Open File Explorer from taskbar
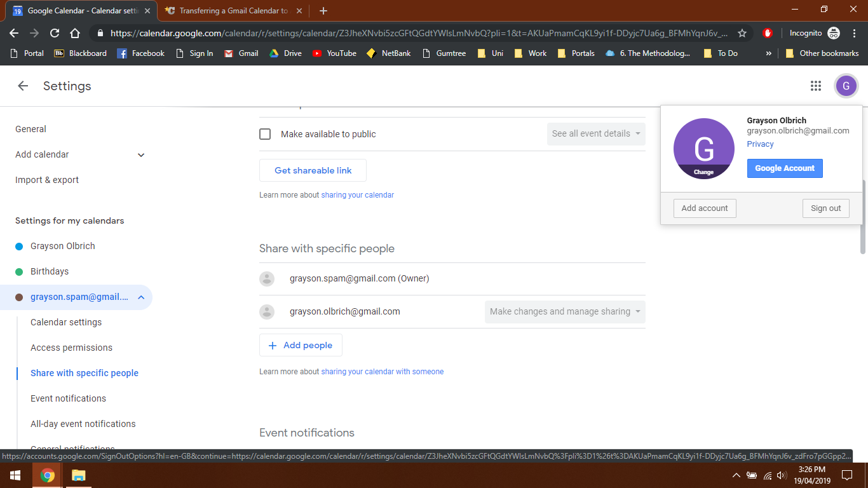Image resolution: width=868 pixels, height=488 pixels. [x=78, y=475]
